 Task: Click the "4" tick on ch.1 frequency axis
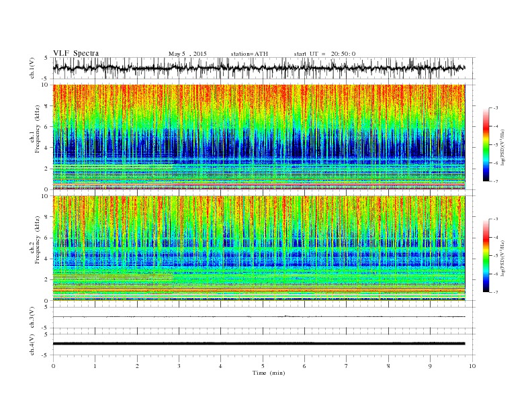coord(47,148)
